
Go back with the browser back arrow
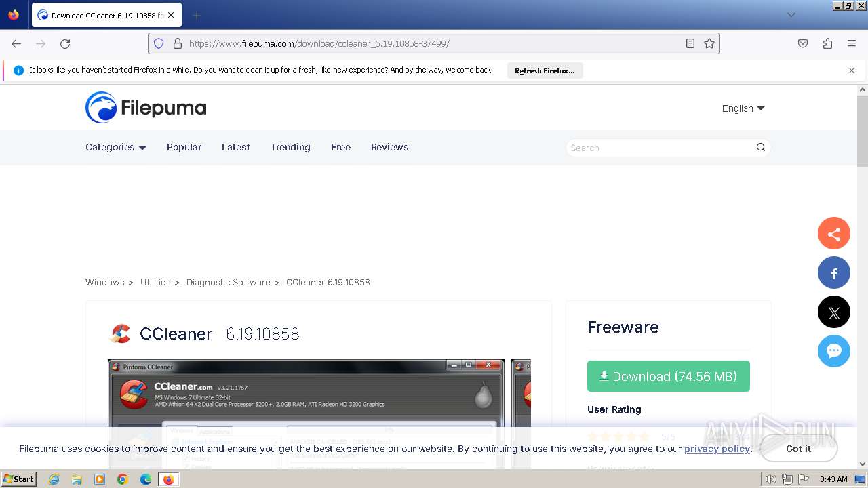tap(16, 43)
